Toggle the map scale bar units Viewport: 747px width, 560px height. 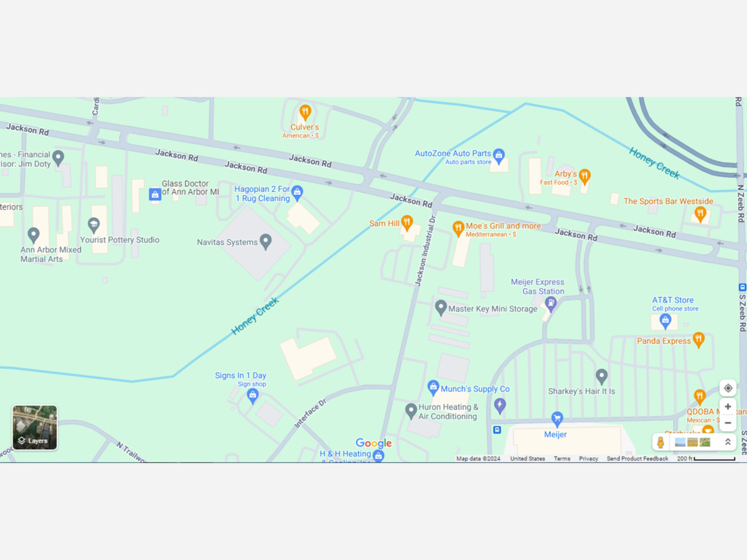click(707, 459)
